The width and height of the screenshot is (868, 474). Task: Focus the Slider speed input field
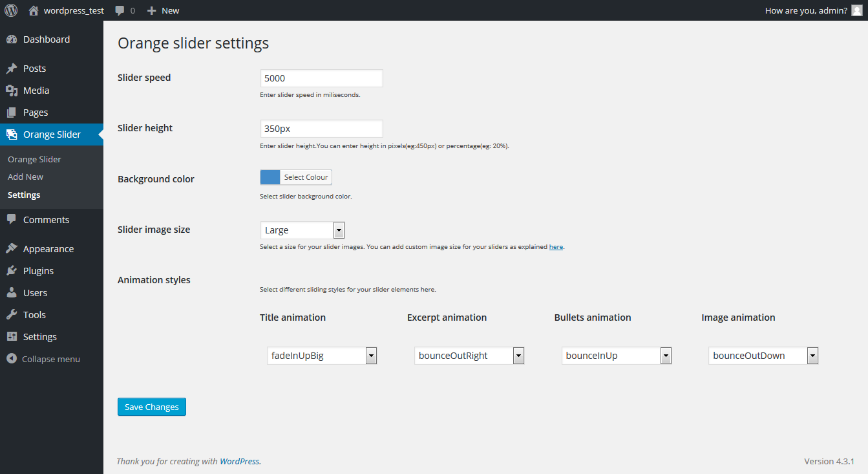pyautogui.click(x=322, y=78)
